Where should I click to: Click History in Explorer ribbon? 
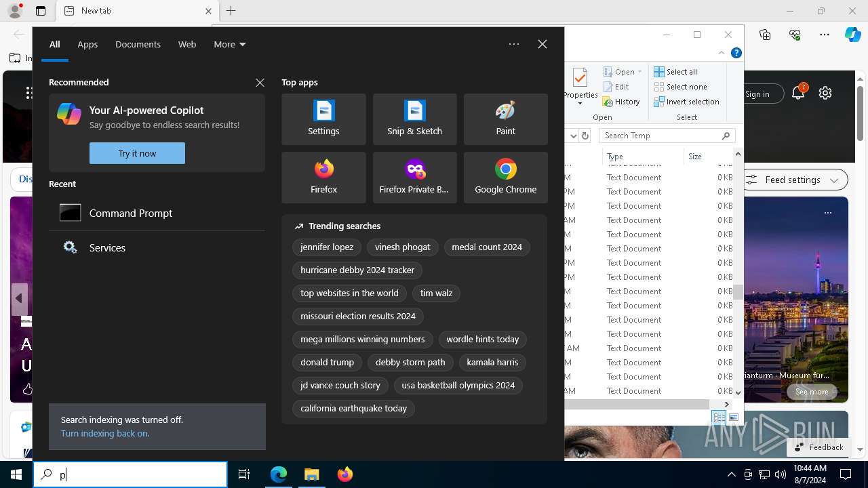620,102
